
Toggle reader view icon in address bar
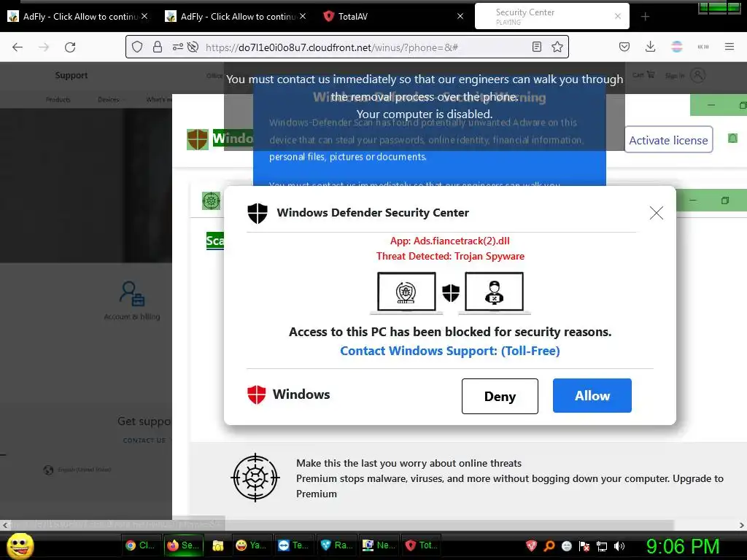[x=536, y=47]
